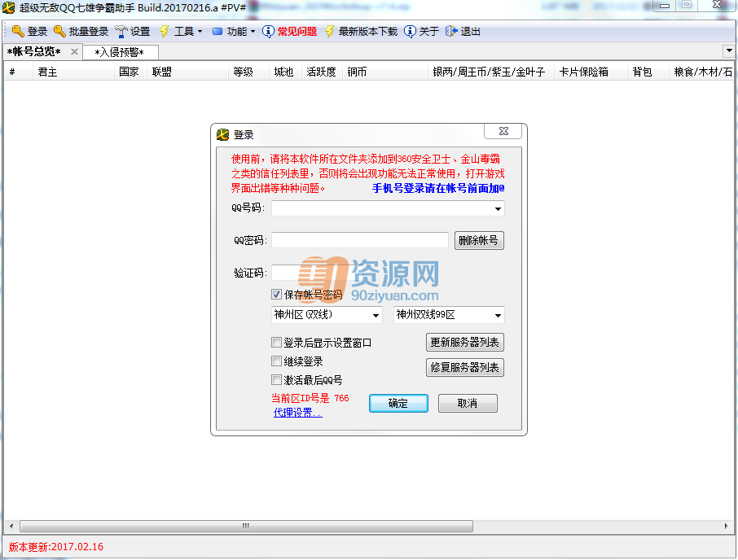Click the 背包 column header
Screen dimensions: 738x560
pyautogui.click(x=648, y=72)
